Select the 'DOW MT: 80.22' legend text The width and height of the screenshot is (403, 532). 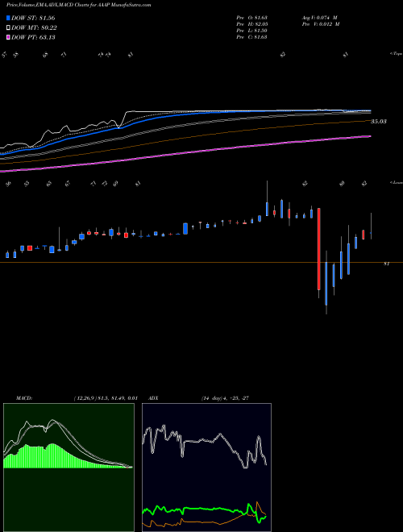click(x=34, y=28)
